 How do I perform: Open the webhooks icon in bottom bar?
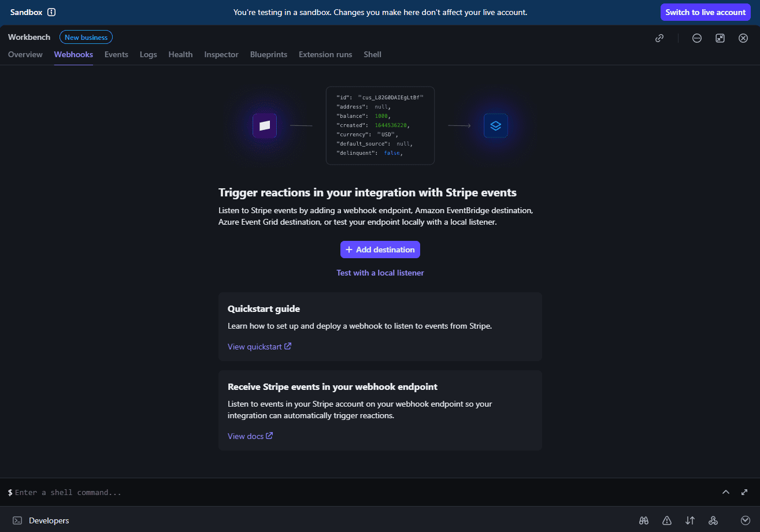(x=713, y=520)
